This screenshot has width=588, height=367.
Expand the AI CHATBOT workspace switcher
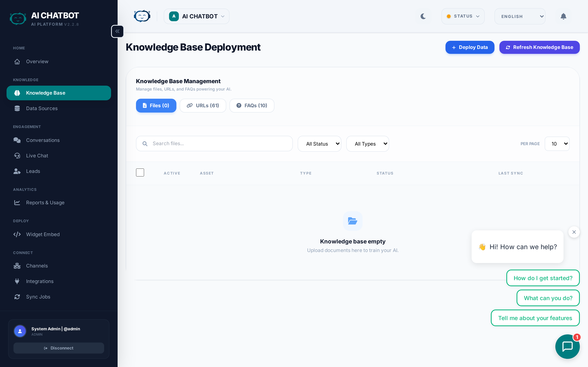[x=197, y=17]
